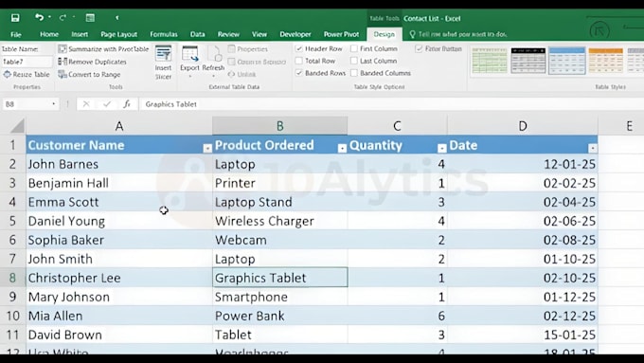Image resolution: width=644 pixels, height=363 pixels.
Task: Click the Table Name input field
Action: click(x=27, y=62)
